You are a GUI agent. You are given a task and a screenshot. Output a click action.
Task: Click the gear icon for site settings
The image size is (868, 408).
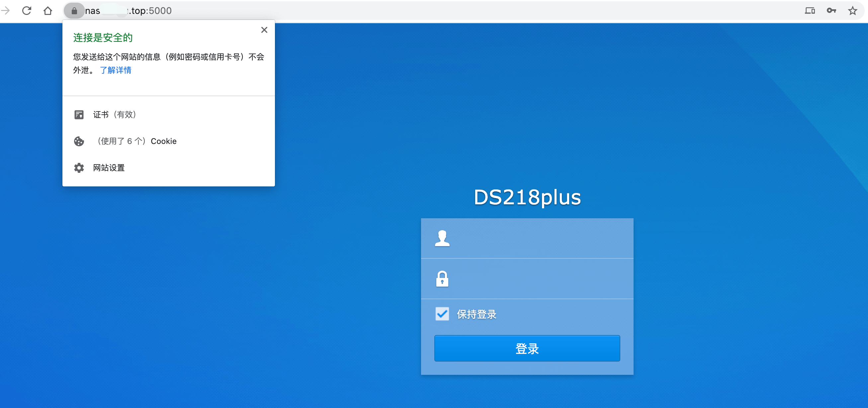(x=79, y=168)
